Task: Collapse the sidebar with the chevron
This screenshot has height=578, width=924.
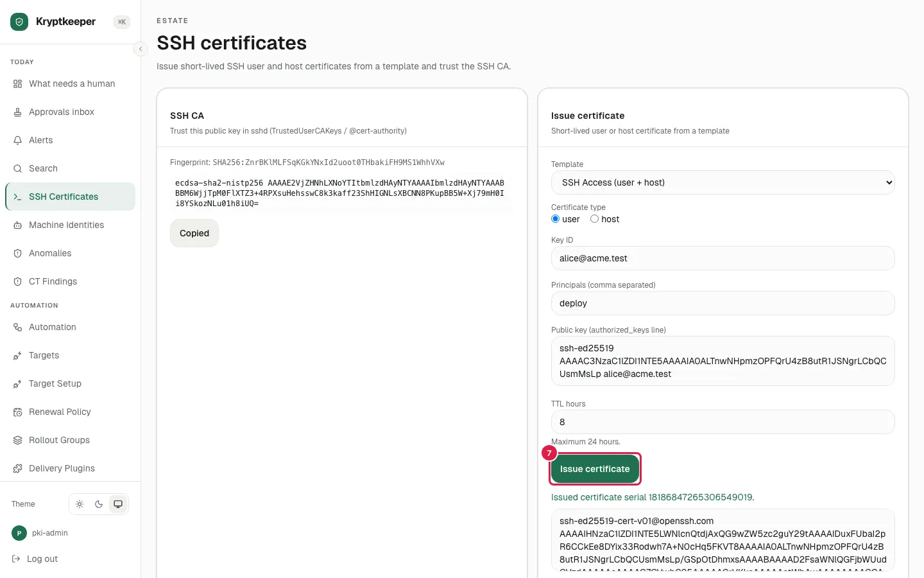Action: tap(141, 49)
